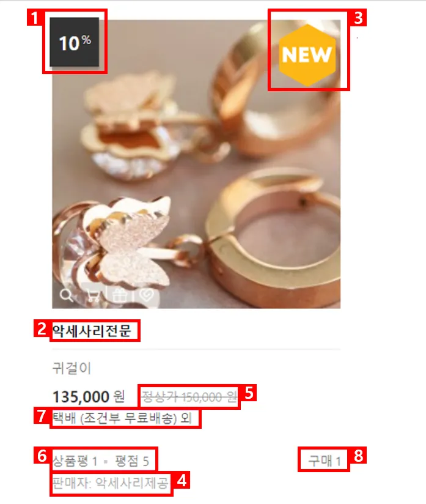
Task: Click the gift box icon on product image
Action: pyautogui.click(x=120, y=295)
